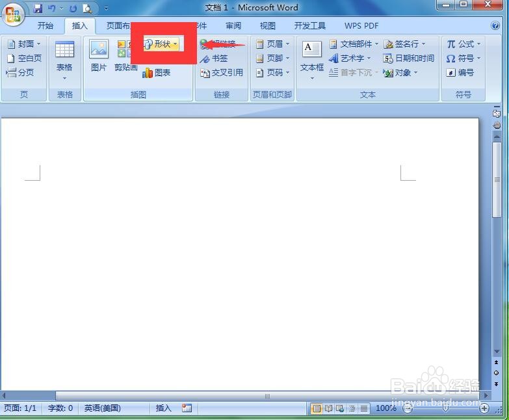This screenshot has width=509, height=420.
Task: Click previous page double-arrow button
Action: coord(497,362)
